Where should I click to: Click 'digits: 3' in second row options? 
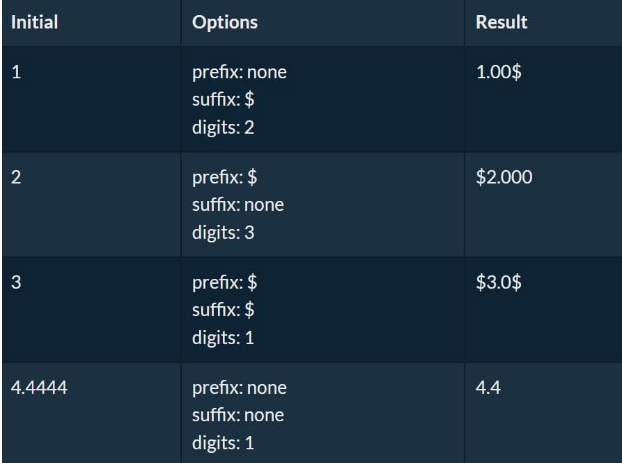click(x=223, y=232)
